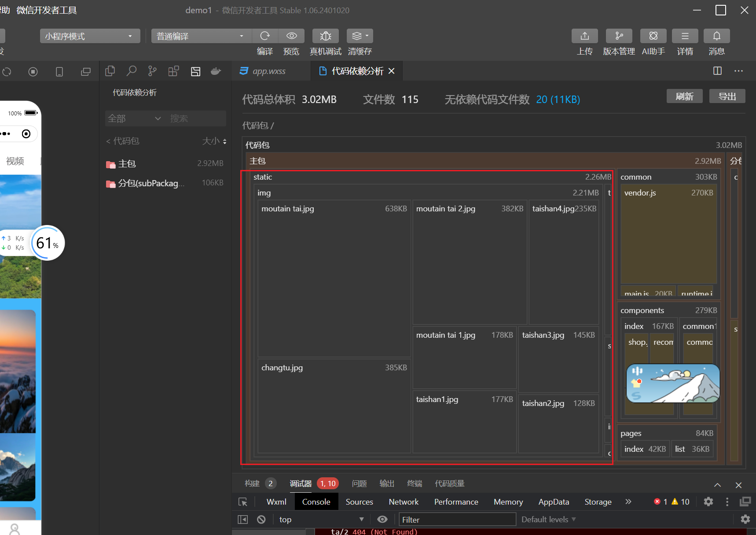Close the 代码依赖分析 tab
Viewport: 756px width, 535px height.
(x=392, y=71)
